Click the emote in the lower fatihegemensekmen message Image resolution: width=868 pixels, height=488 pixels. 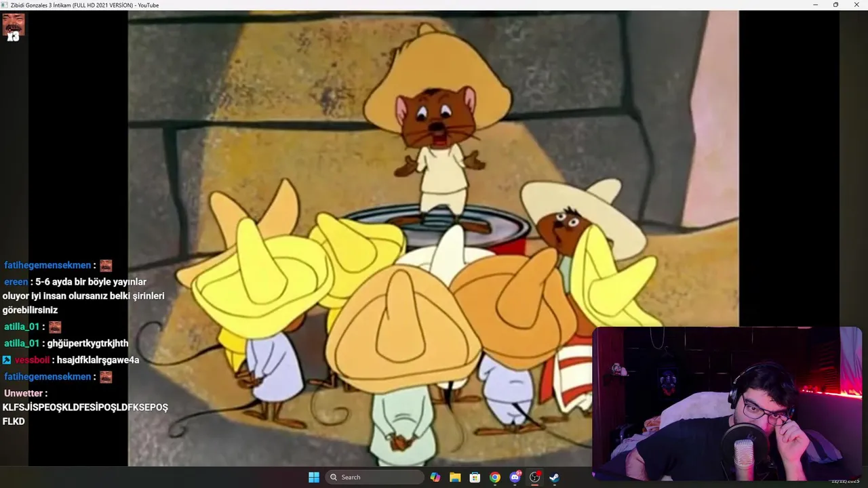coord(106,377)
